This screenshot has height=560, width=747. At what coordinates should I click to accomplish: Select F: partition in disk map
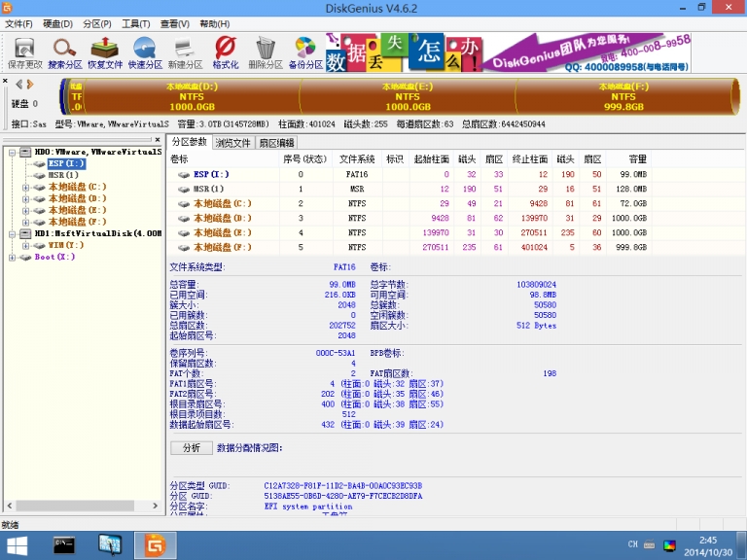click(623, 96)
